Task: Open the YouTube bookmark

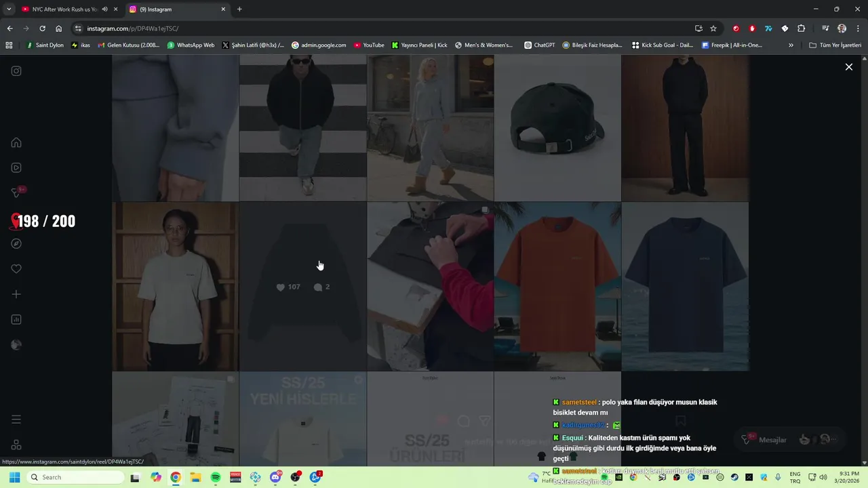Action: click(x=368, y=45)
